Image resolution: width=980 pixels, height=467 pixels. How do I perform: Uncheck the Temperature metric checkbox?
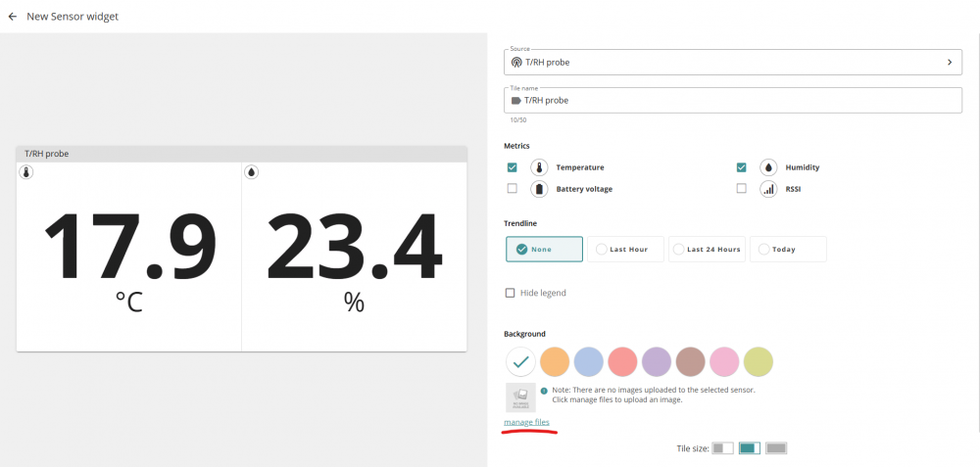pyautogui.click(x=512, y=167)
